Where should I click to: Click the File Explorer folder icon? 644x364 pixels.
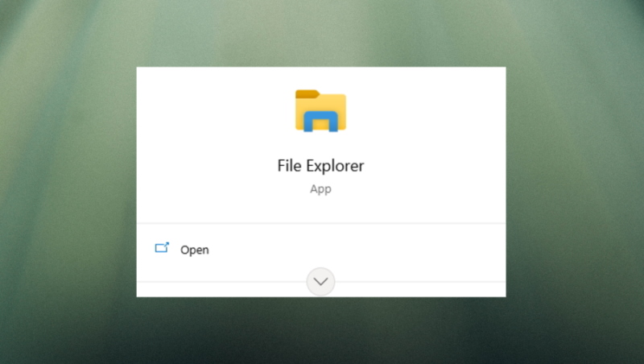(x=320, y=110)
